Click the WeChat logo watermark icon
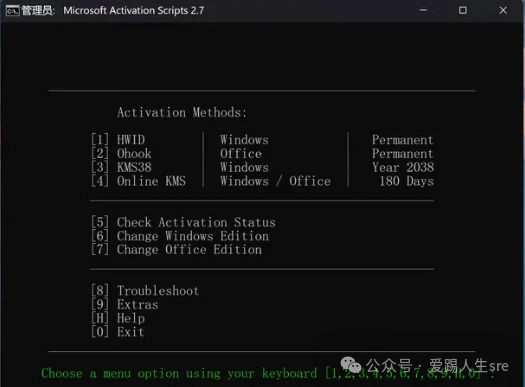This screenshot has width=525, height=387. coord(351,364)
